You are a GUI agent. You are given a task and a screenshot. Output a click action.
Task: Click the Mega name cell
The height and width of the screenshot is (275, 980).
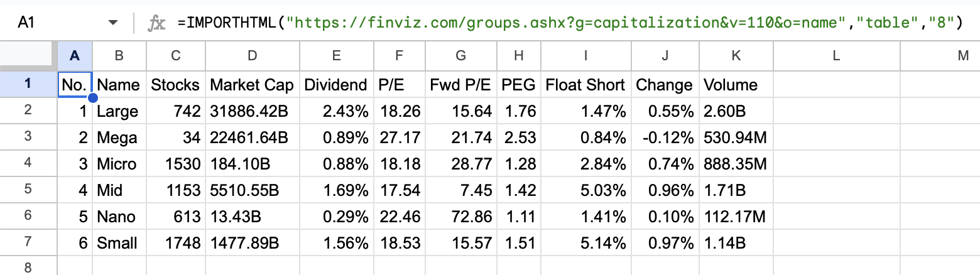click(x=119, y=137)
